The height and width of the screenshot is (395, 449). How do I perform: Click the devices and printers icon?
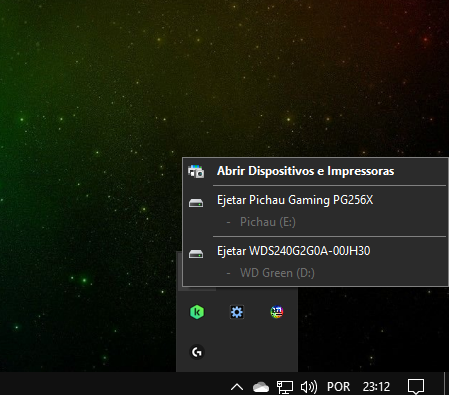[196, 171]
